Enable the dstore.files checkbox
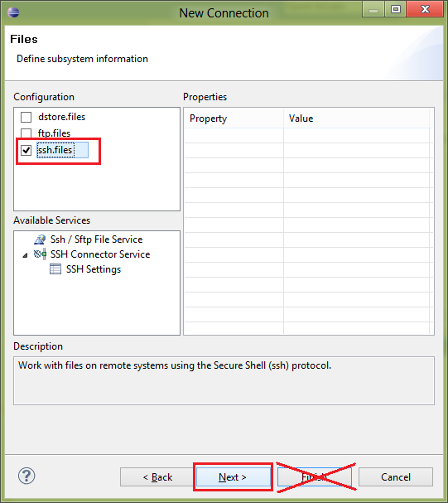 pos(26,117)
